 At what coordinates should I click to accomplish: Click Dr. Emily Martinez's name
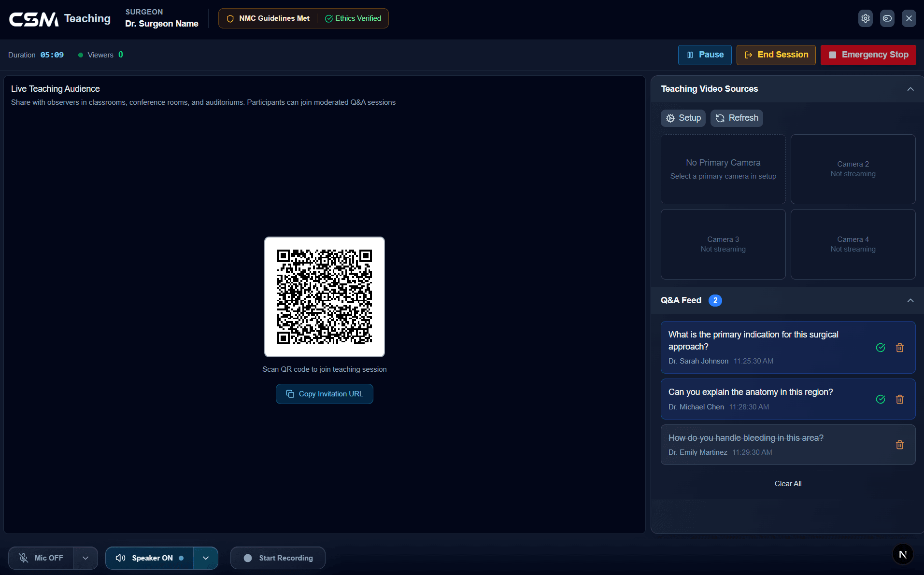point(697,452)
